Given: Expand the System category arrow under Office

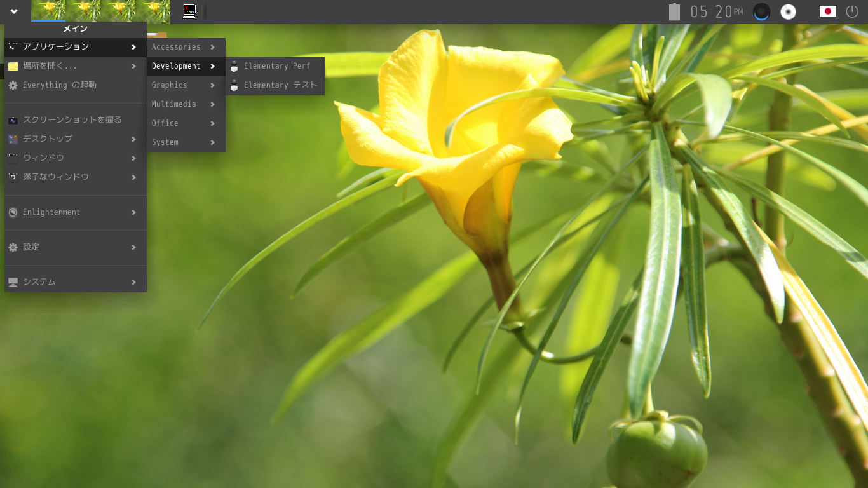Looking at the screenshot, I should point(212,142).
